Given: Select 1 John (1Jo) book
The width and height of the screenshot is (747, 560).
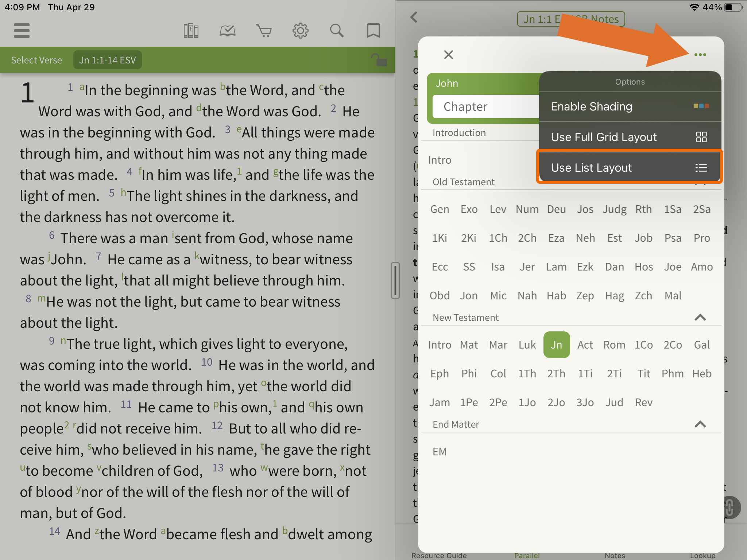Looking at the screenshot, I should (x=527, y=402).
